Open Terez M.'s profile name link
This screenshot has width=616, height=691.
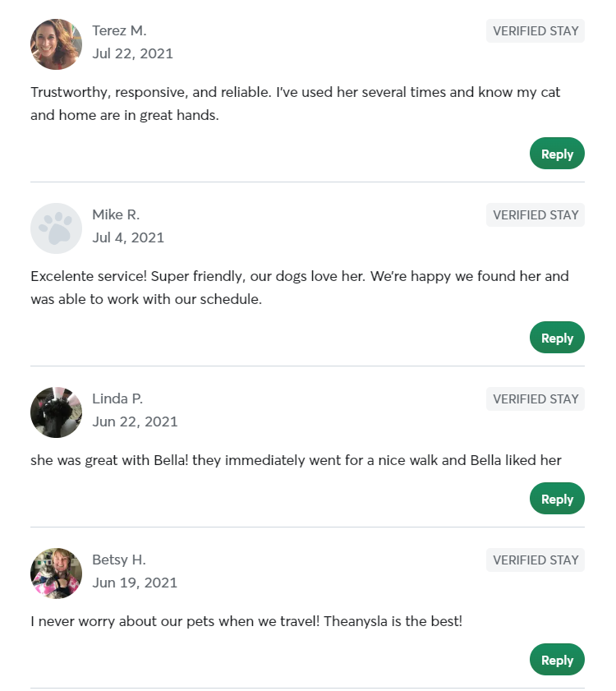120,30
